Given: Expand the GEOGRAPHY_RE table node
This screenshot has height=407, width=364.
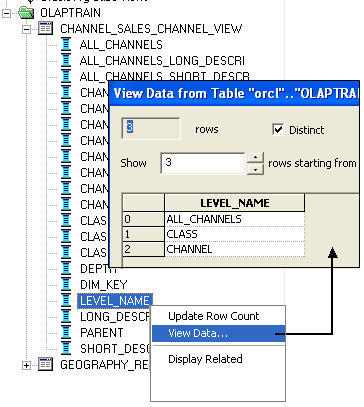Looking at the screenshot, I should 26,365.
